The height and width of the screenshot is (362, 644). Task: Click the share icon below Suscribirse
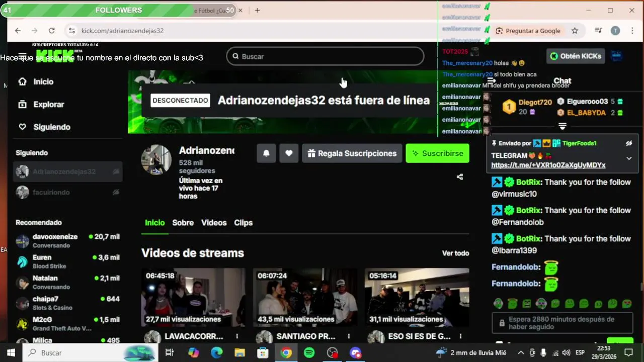(459, 176)
